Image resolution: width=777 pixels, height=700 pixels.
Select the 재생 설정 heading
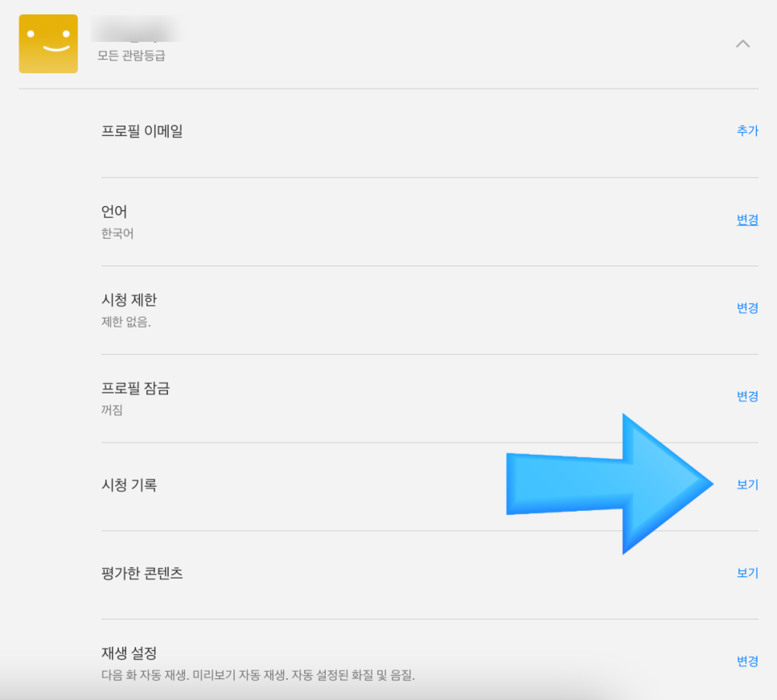coord(129,653)
